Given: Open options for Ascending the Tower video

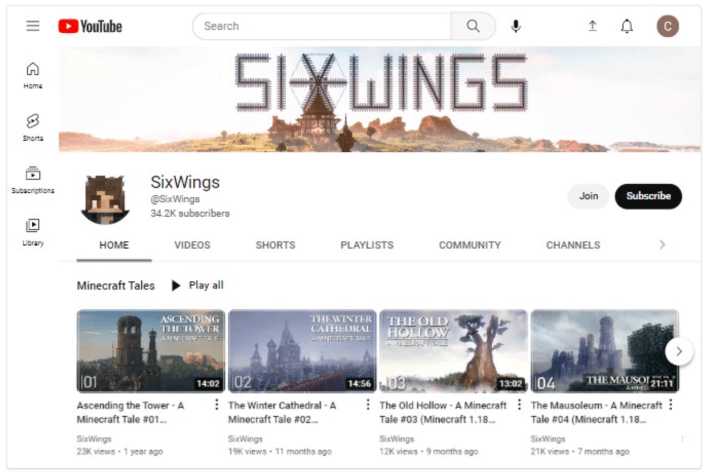Looking at the screenshot, I should [x=216, y=405].
